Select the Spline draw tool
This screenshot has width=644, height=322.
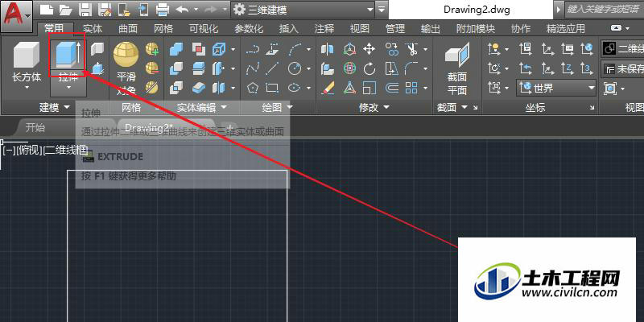point(253,68)
